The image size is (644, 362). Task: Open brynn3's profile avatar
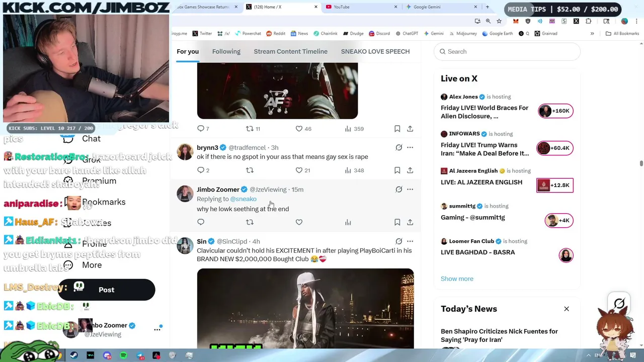[x=185, y=152]
